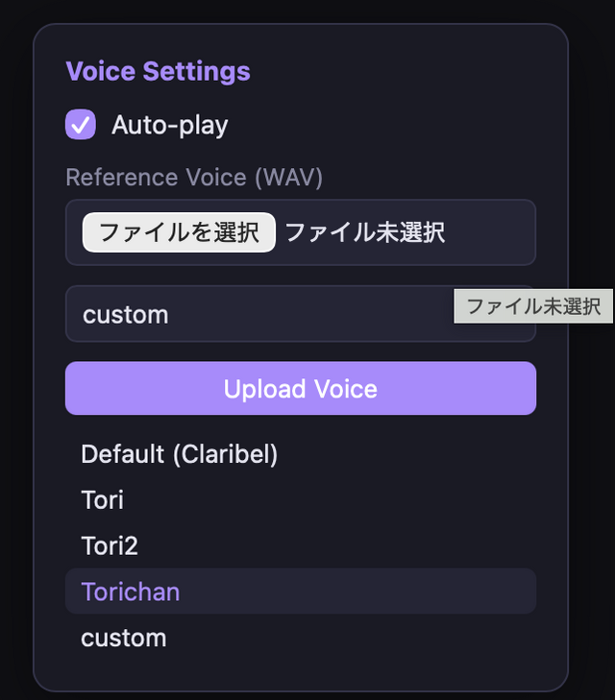Choose the Tori voice from the list
The width and height of the screenshot is (615, 700).
[103, 500]
